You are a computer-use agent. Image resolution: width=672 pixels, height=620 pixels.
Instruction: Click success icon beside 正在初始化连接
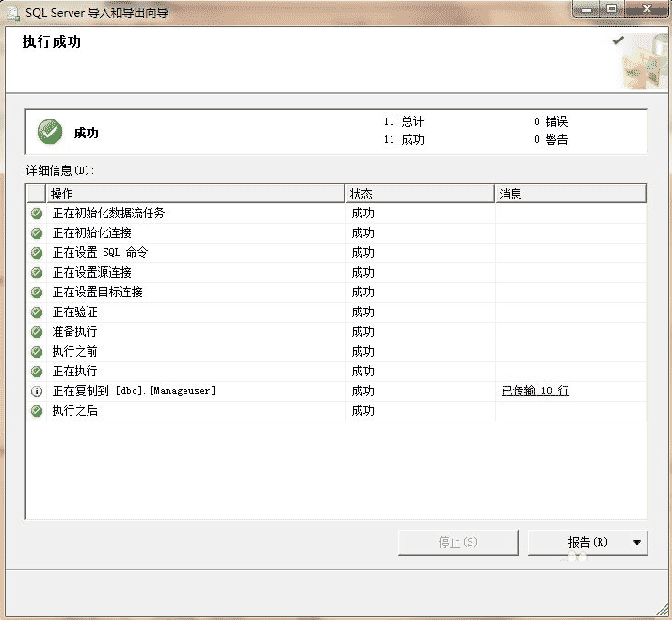37,233
